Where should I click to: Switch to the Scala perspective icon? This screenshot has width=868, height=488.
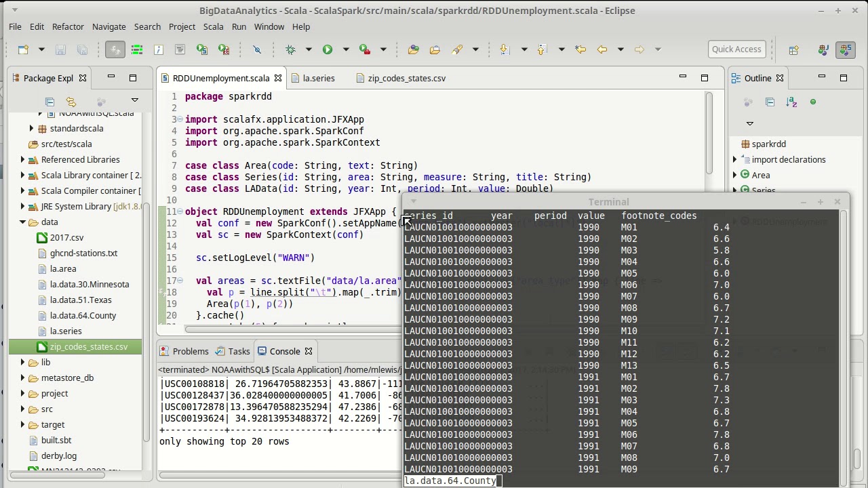coord(845,49)
